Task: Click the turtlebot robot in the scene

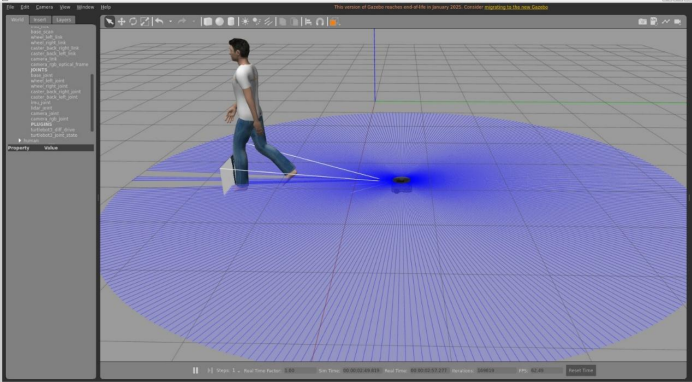Action: [x=402, y=183]
